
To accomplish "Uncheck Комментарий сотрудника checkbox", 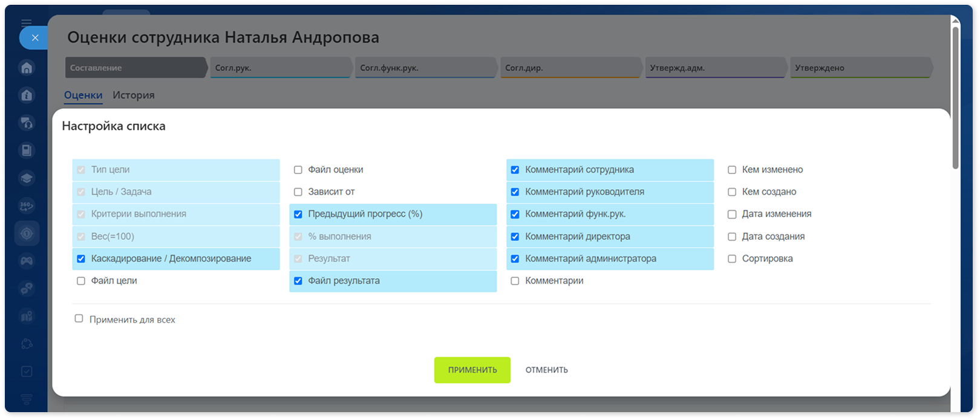I will pyautogui.click(x=515, y=170).
